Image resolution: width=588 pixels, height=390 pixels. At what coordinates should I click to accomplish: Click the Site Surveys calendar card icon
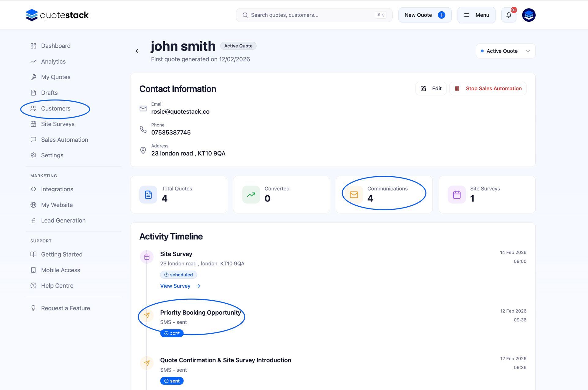(x=457, y=195)
